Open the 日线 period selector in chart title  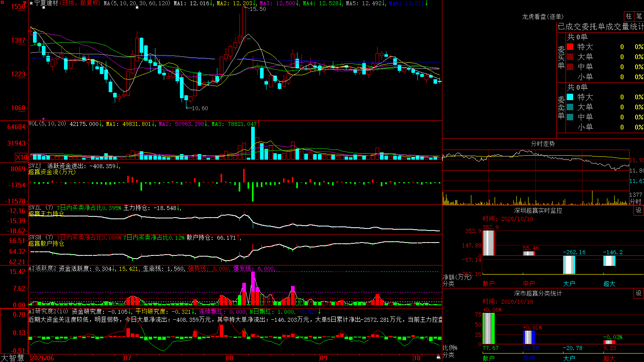(x=68, y=3)
